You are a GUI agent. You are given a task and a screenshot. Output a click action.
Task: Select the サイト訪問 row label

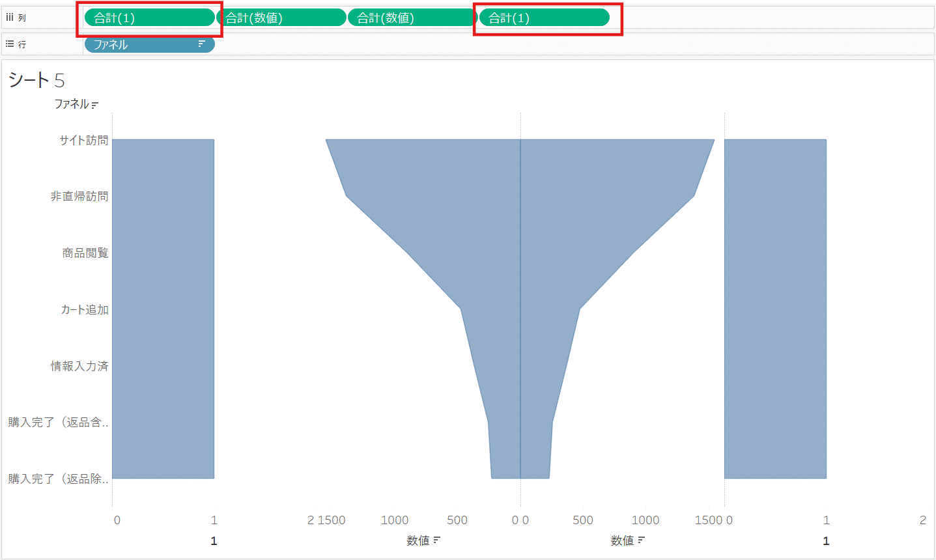pos(84,140)
